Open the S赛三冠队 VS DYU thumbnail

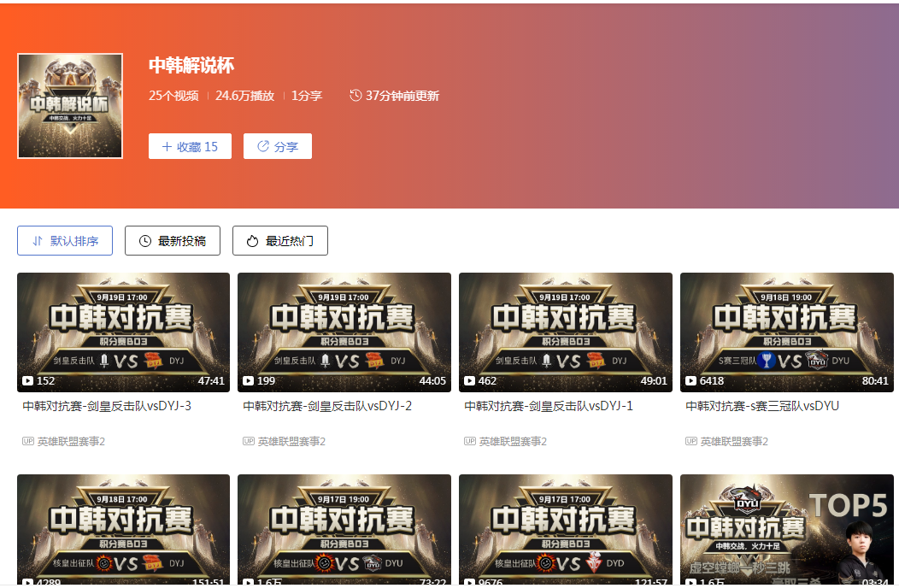pos(787,332)
